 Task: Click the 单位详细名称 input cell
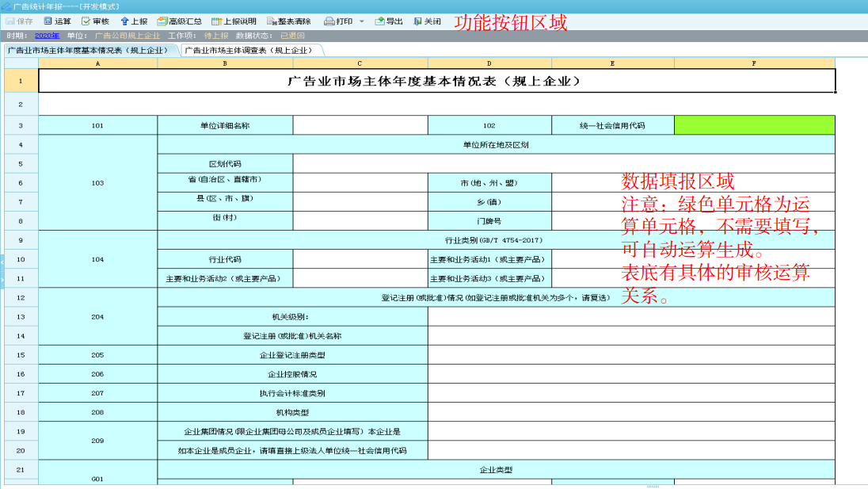click(x=360, y=125)
